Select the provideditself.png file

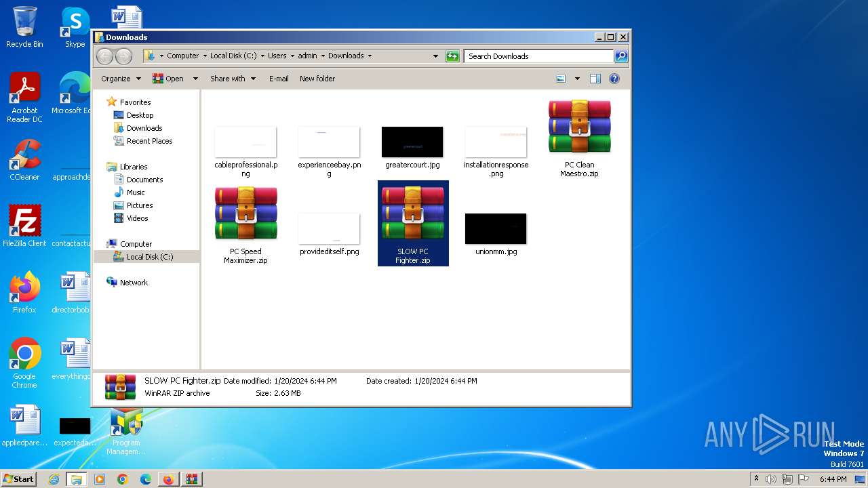pyautogui.click(x=329, y=234)
